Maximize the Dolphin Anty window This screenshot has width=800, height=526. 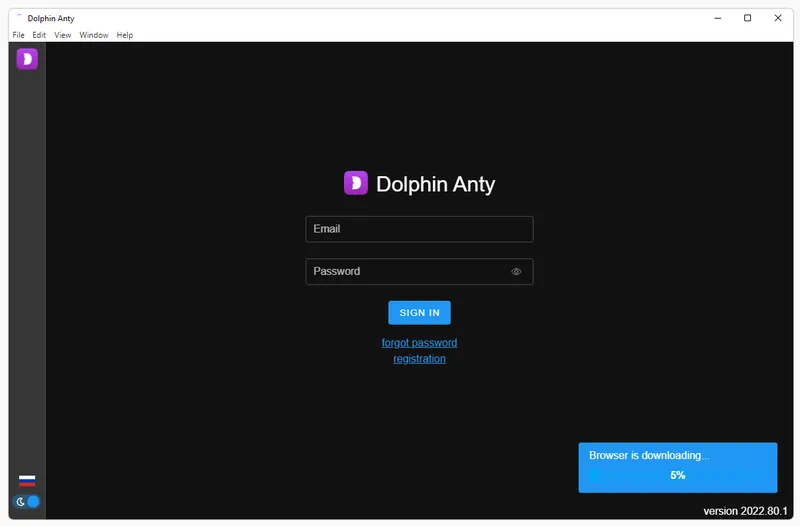(x=747, y=18)
